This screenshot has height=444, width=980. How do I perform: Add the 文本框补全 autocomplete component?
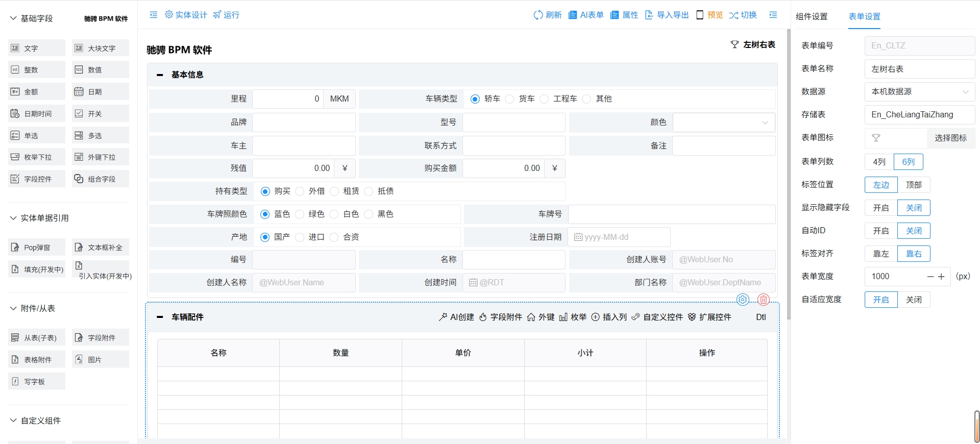pyautogui.click(x=101, y=247)
